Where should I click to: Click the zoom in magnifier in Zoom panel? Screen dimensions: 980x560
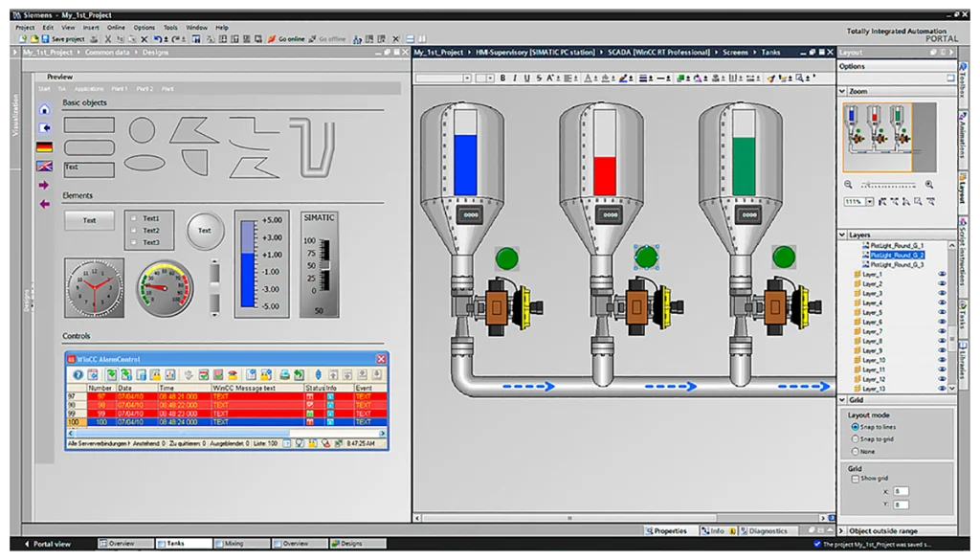(x=929, y=185)
